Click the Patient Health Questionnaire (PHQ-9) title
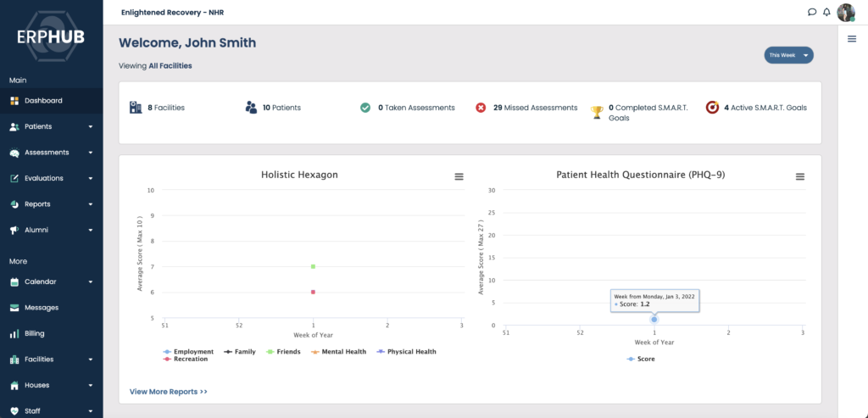This screenshot has width=868, height=418. (x=641, y=175)
